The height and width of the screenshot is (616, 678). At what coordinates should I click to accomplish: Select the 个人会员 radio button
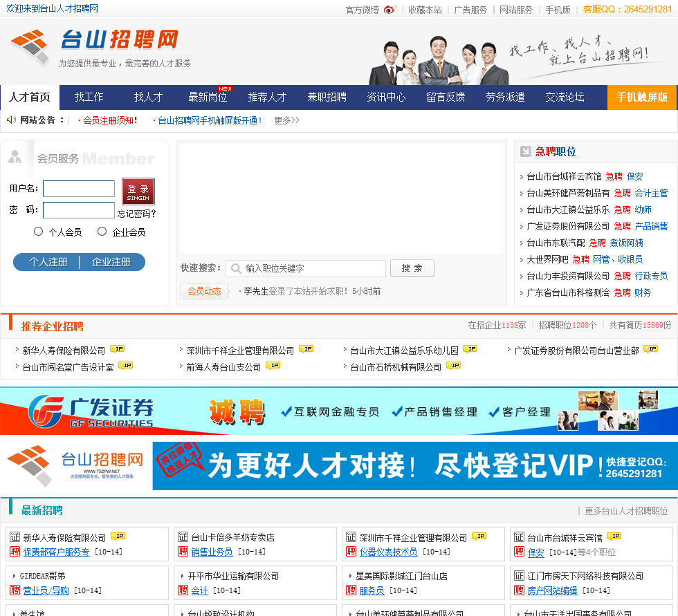(39, 232)
